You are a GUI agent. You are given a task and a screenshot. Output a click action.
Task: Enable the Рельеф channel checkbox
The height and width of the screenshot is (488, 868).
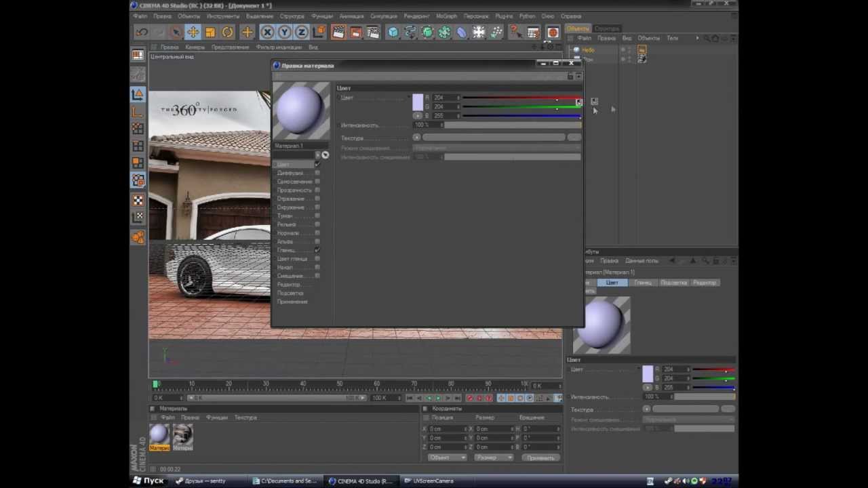(x=317, y=224)
